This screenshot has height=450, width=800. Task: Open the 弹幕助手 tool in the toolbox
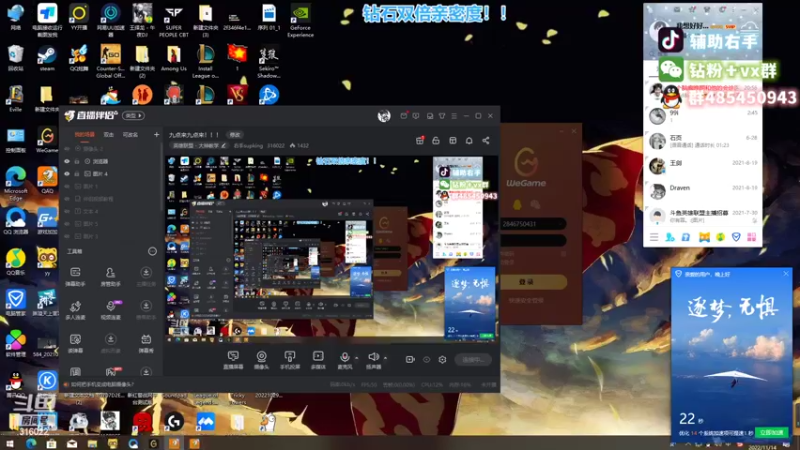pyautogui.click(x=76, y=276)
